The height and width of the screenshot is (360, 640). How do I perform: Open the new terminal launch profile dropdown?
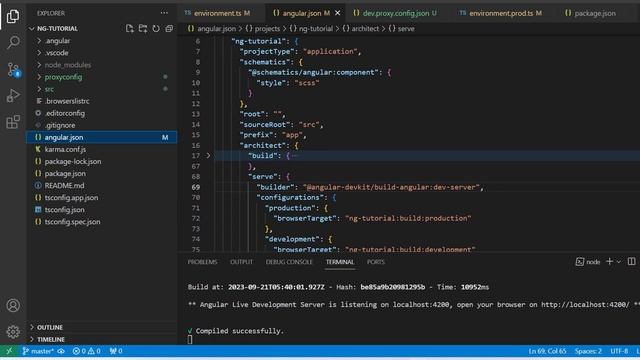tap(619, 262)
